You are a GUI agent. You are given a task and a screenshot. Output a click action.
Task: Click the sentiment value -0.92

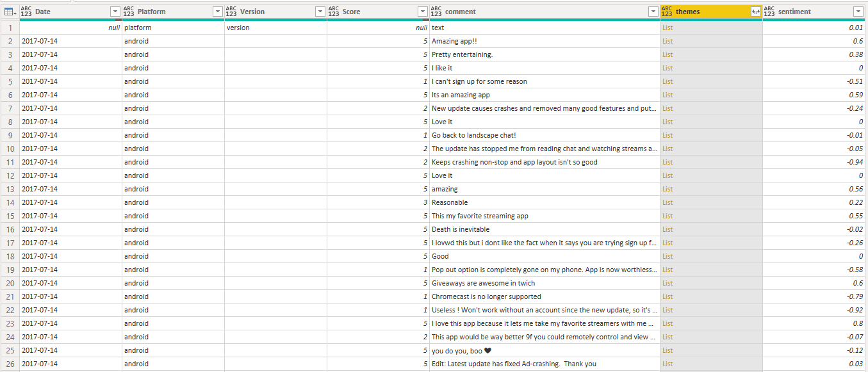pos(855,310)
